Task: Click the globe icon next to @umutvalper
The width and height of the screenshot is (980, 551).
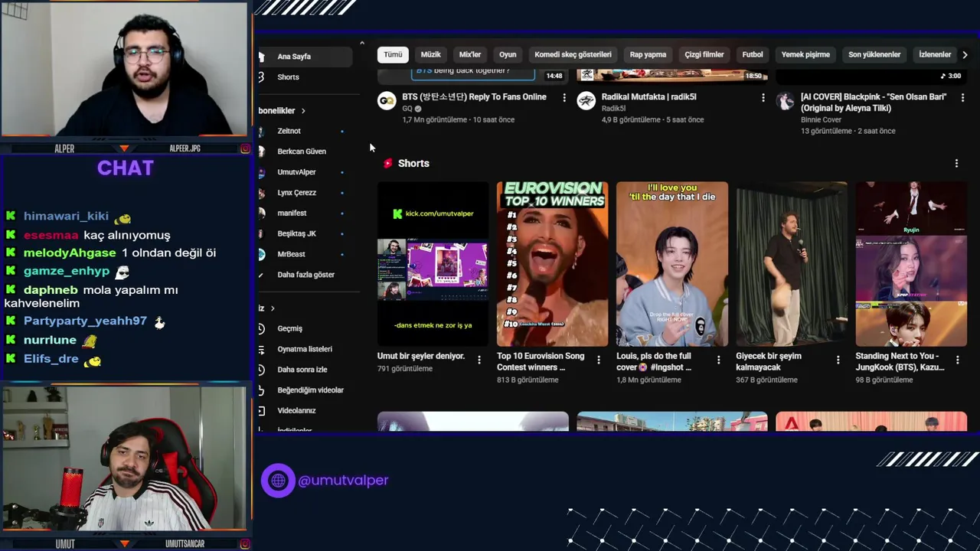Action: click(x=278, y=481)
